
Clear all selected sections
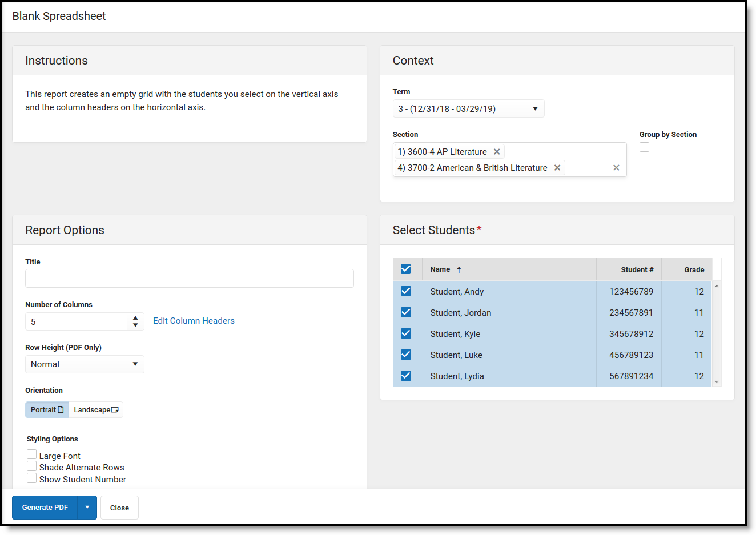(x=616, y=168)
